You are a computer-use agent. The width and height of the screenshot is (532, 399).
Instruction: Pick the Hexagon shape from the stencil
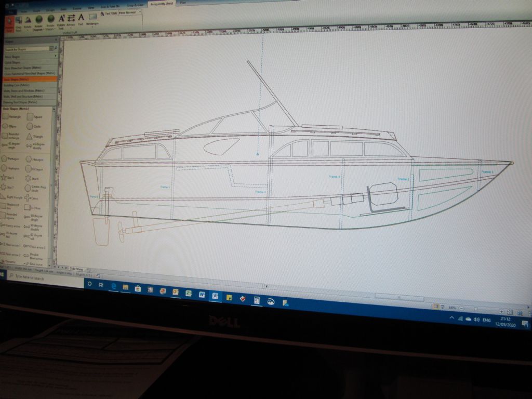[35, 159]
